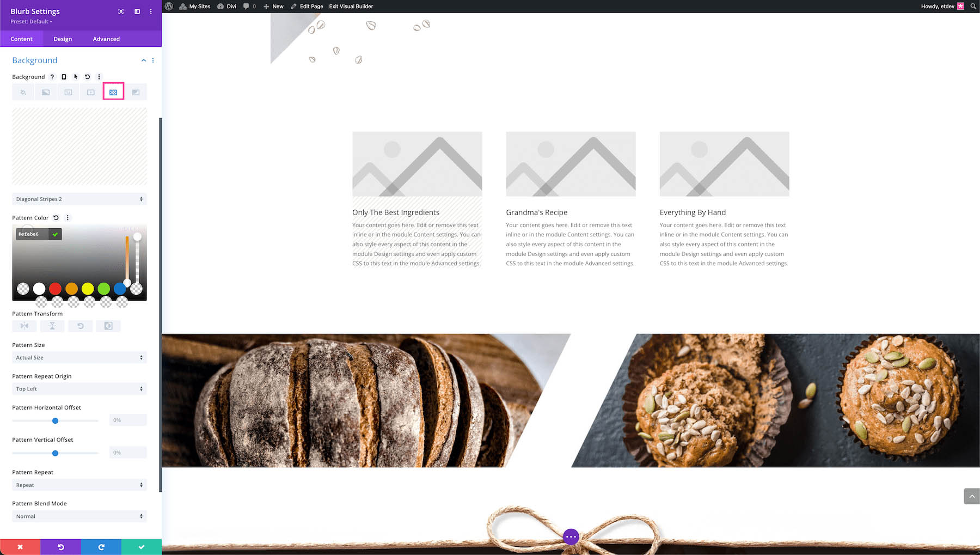
Task: Toggle the flip vertical pattern transform
Action: coord(52,326)
